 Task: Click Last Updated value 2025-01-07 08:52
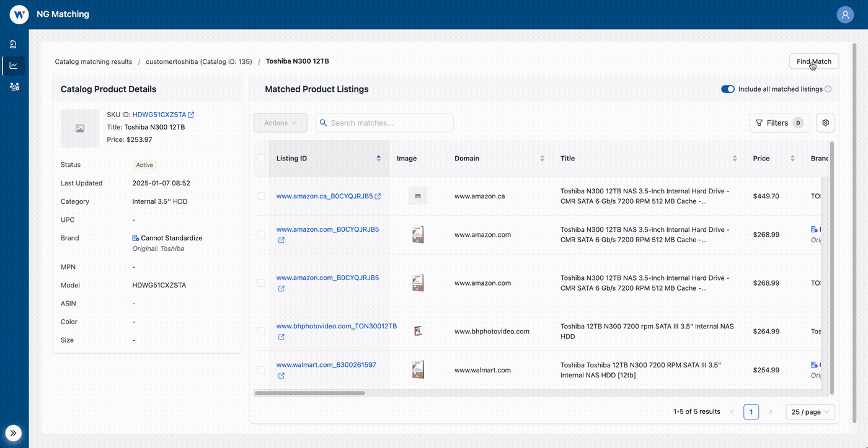pos(161,183)
